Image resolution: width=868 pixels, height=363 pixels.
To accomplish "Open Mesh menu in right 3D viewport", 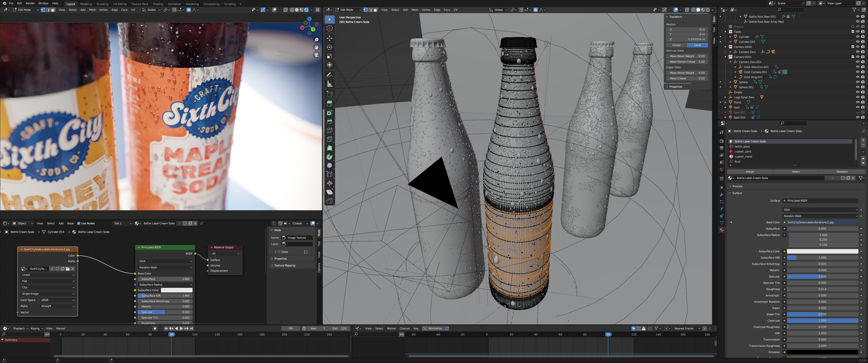I will [415, 10].
